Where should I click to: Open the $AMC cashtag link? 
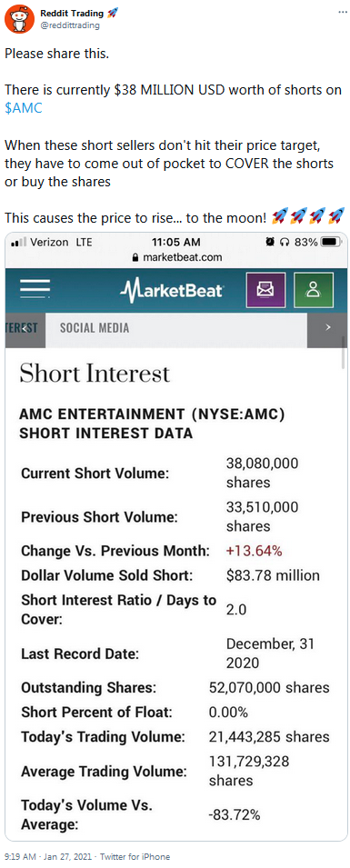[x=24, y=108]
